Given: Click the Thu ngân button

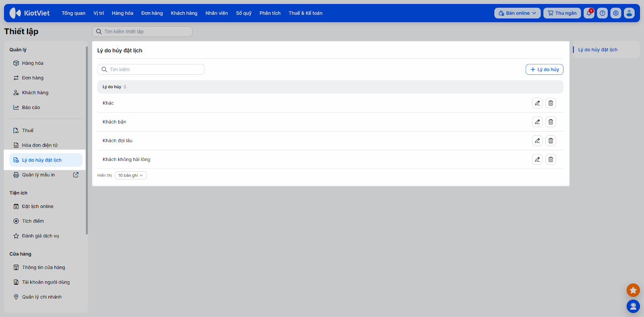Looking at the screenshot, I should 562,13.
